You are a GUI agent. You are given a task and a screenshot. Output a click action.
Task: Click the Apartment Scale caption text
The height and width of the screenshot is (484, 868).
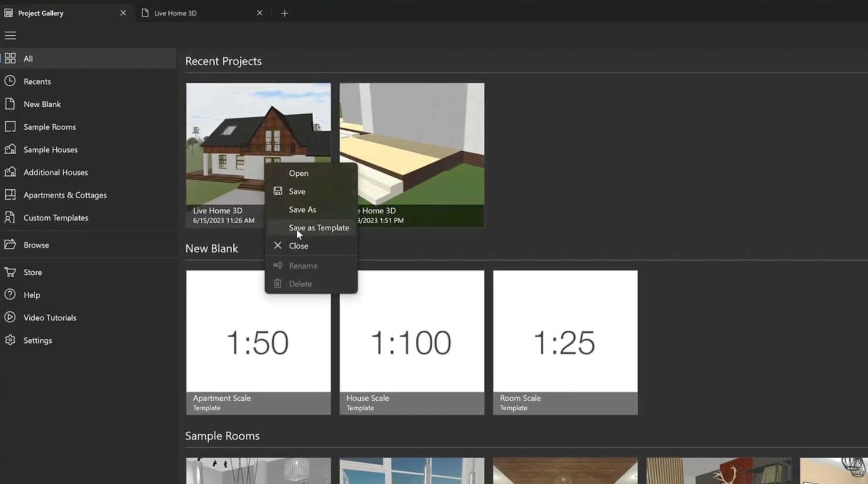tap(222, 398)
